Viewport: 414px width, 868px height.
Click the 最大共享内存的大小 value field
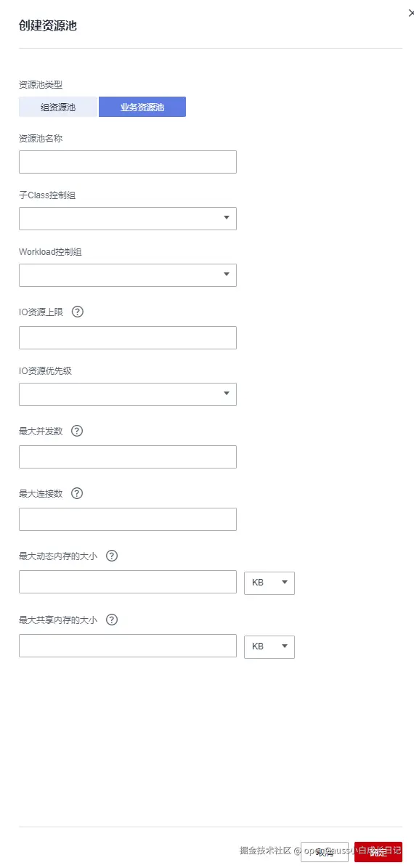[x=128, y=646]
